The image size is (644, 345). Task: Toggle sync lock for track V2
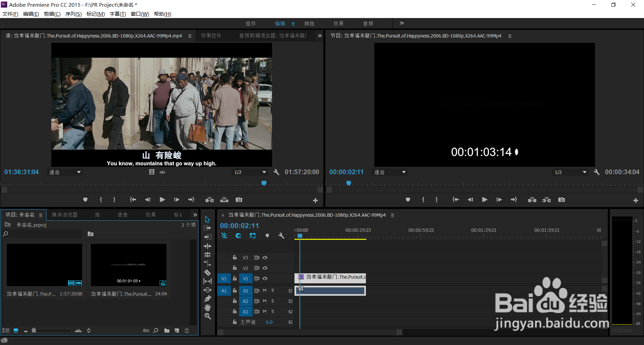pyautogui.click(x=257, y=268)
